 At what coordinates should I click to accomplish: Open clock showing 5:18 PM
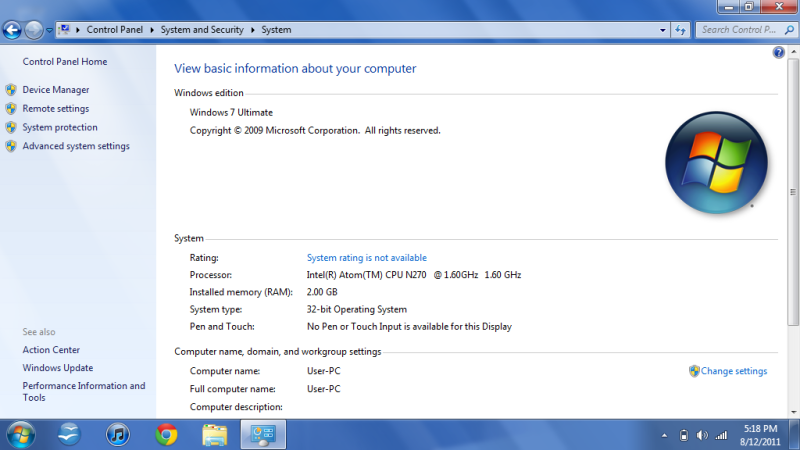pyautogui.click(x=760, y=435)
